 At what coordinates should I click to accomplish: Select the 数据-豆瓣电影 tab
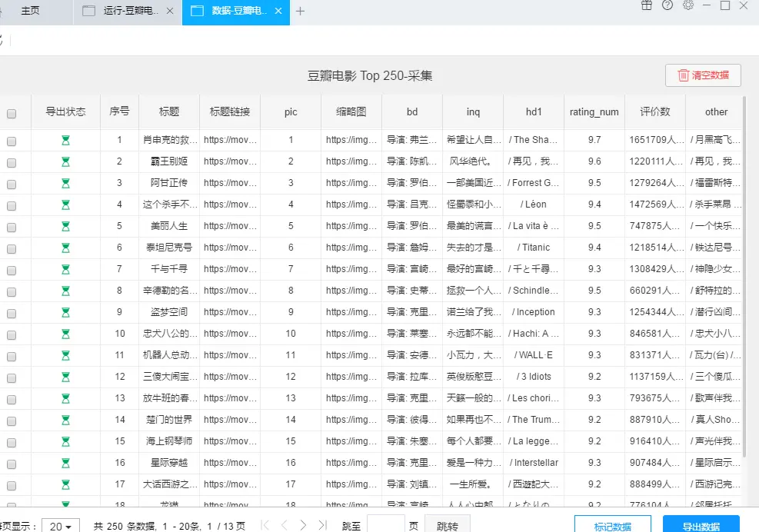click(x=236, y=12)
